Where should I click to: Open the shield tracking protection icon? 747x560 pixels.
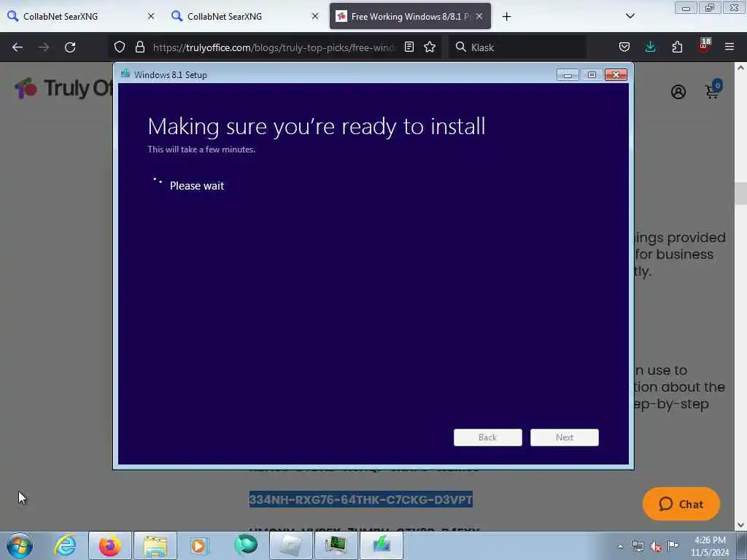(x=120, y=47)
